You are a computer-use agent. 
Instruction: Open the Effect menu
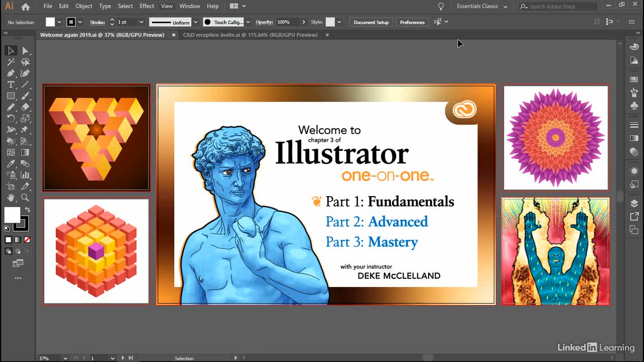tap(147, 6)
